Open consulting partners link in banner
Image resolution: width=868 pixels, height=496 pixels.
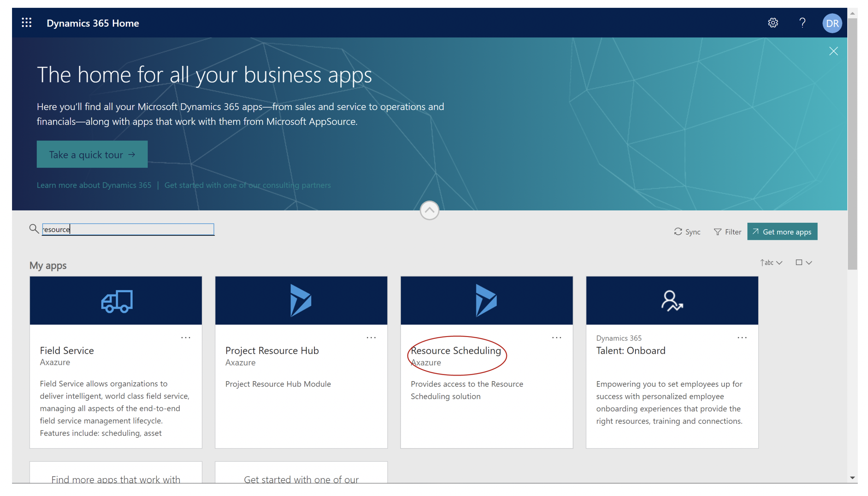pyautogui.click(x=248, y=185)
